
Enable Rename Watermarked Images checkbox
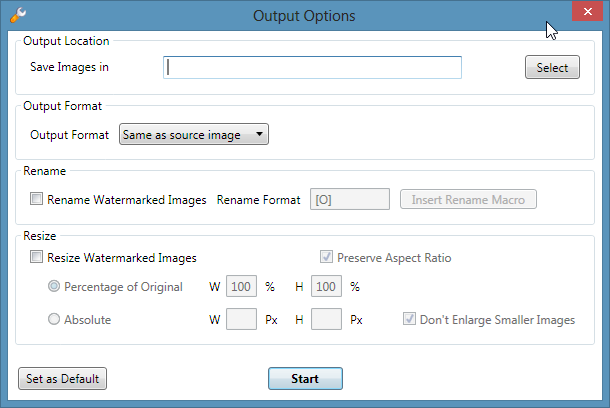pyautogui.click(x=37, y=200)
